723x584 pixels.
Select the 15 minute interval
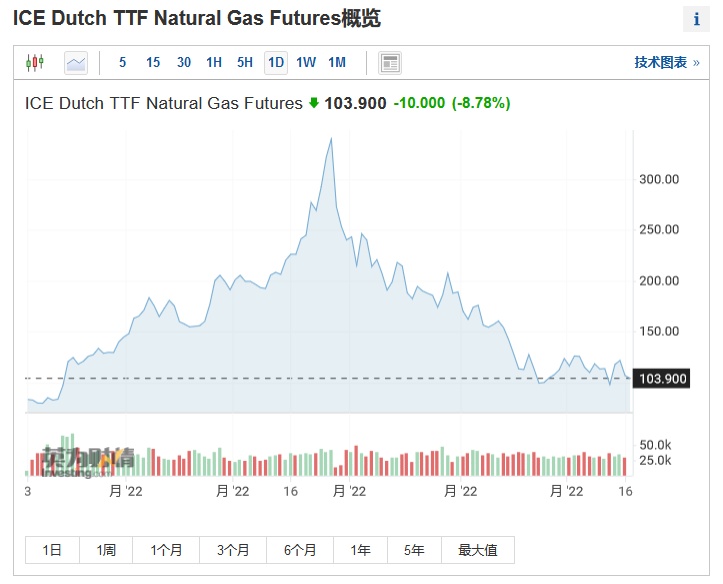153,63
